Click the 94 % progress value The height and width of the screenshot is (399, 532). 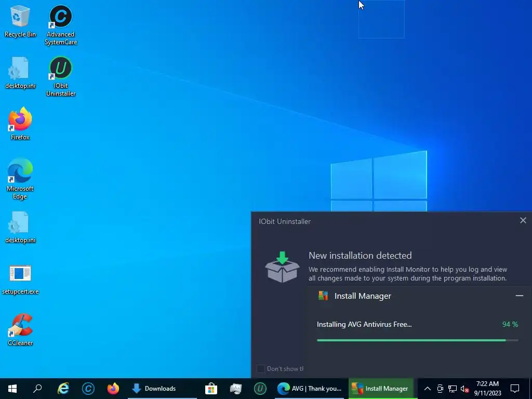click(x=510, y=324)
